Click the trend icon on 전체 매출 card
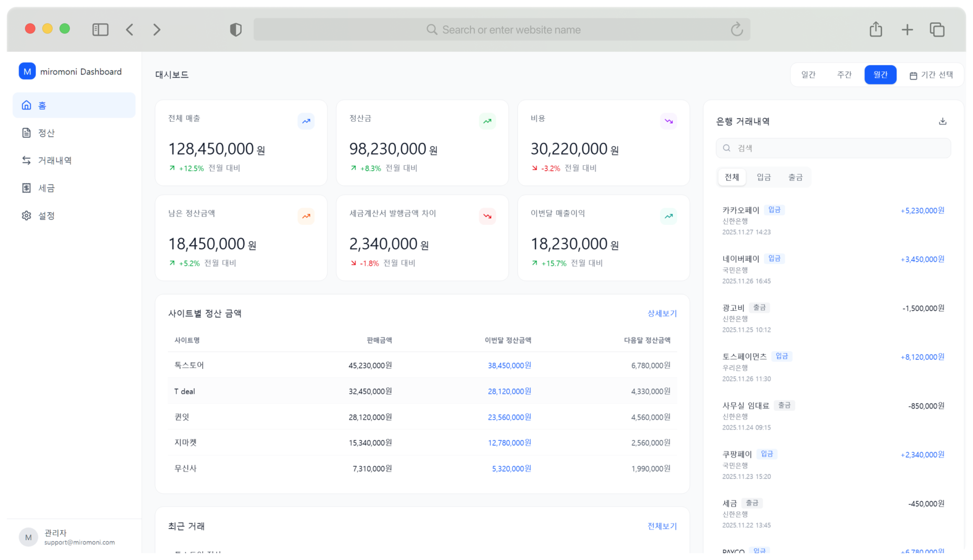Screen dimensions: 973x560 (306, 121)
